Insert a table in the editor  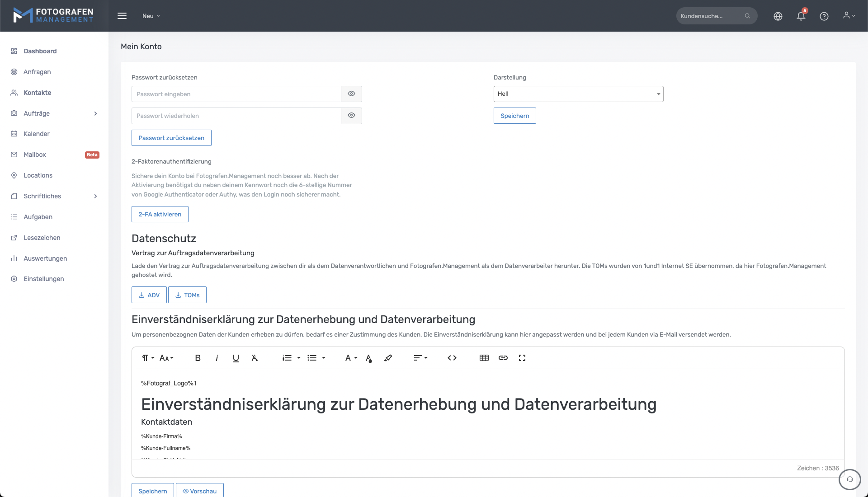(x=484, y=358)
